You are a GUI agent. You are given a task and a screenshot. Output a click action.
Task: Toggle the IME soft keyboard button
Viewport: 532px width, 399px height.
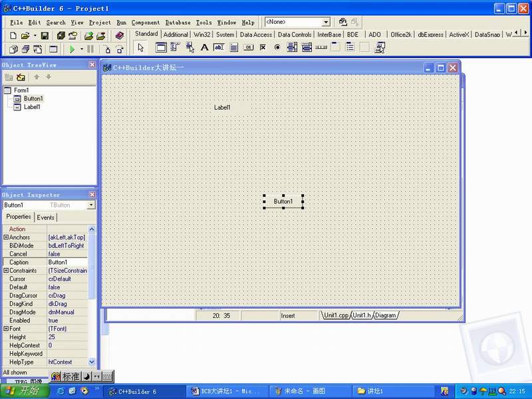[107, 376]
